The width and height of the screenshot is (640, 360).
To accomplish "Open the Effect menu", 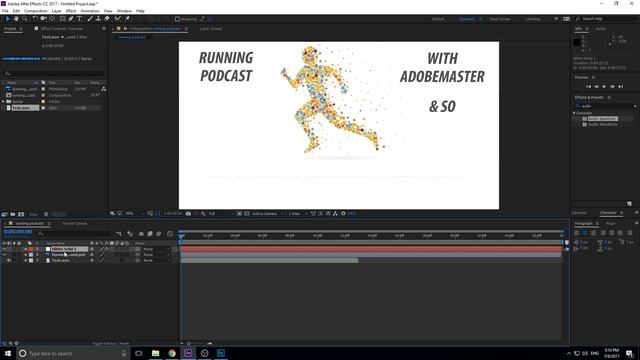I will click(71, 11).
